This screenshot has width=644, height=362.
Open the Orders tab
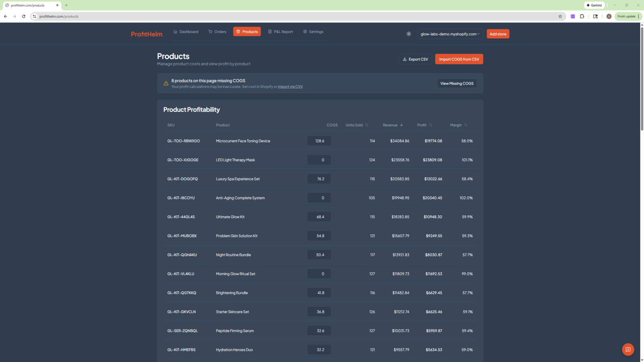[x=217, y=32]
